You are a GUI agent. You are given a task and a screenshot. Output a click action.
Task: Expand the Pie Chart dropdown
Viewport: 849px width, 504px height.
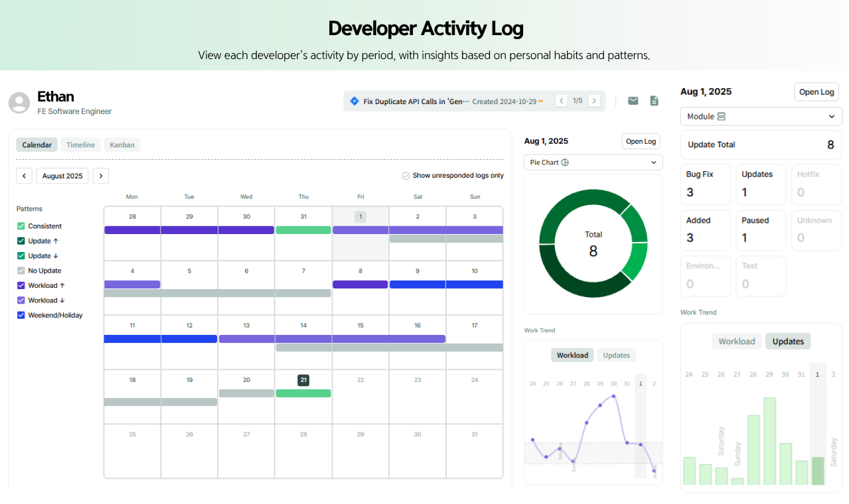[x=593, y=162]
